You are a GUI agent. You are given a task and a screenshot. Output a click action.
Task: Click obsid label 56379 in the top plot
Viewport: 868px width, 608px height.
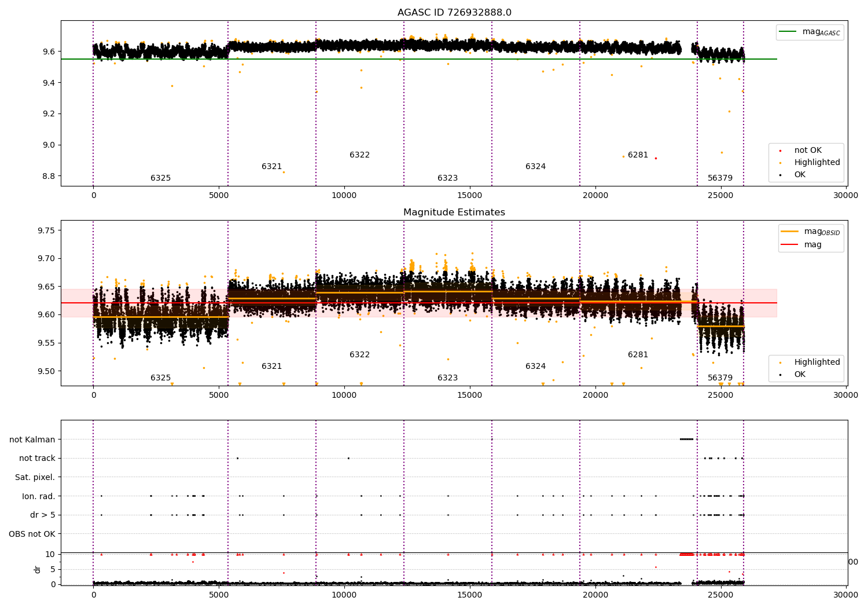(720, 178)
